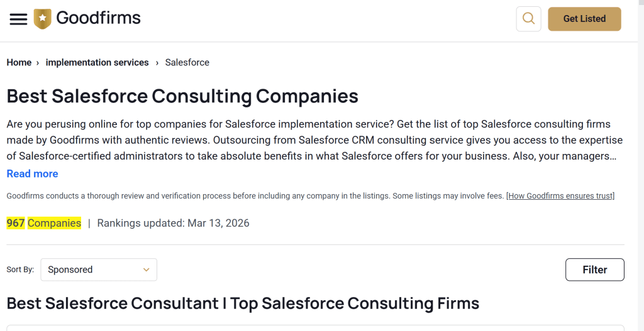Click the highlighted 967 Companies count
Viewport: 644px width, 331px height.
click(44, 223)
